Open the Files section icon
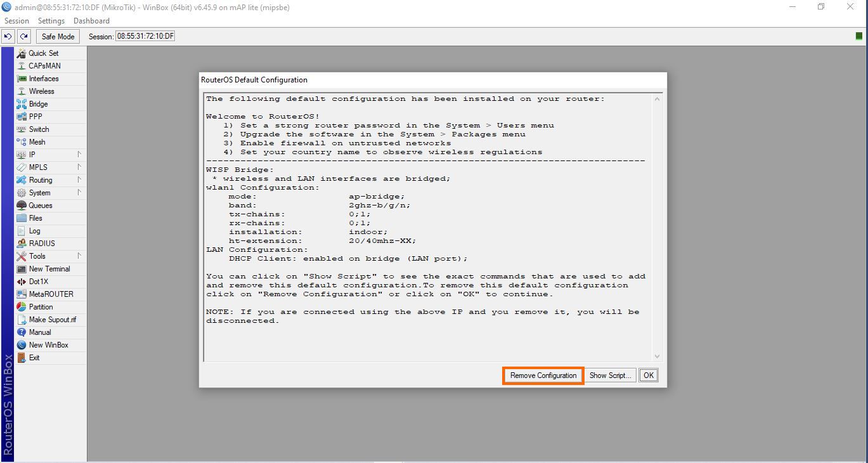The width and height of the screenshot is (868, 463). pos(22,218)
